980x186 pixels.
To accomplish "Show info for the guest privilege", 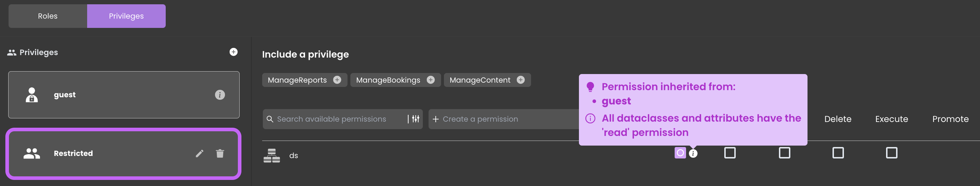I will (x=220, y=94).
